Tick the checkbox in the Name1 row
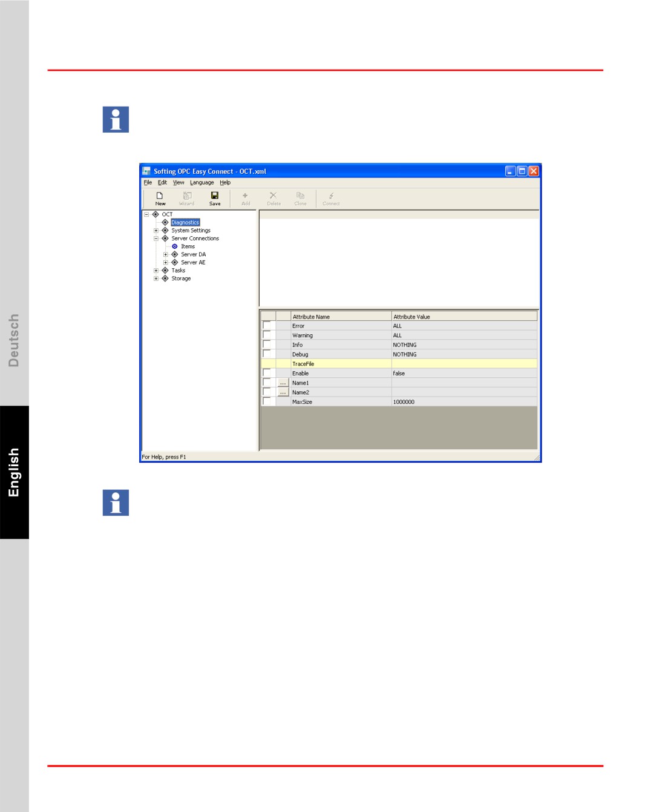This screenshot has height=812, width=668. pyautogui.click(x=266, y=383)
